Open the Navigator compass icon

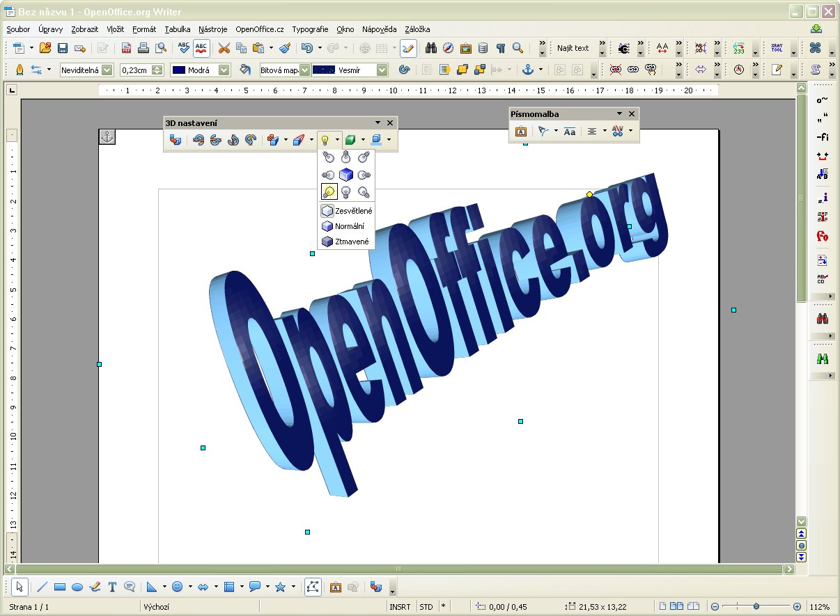(x=449, y=48)
